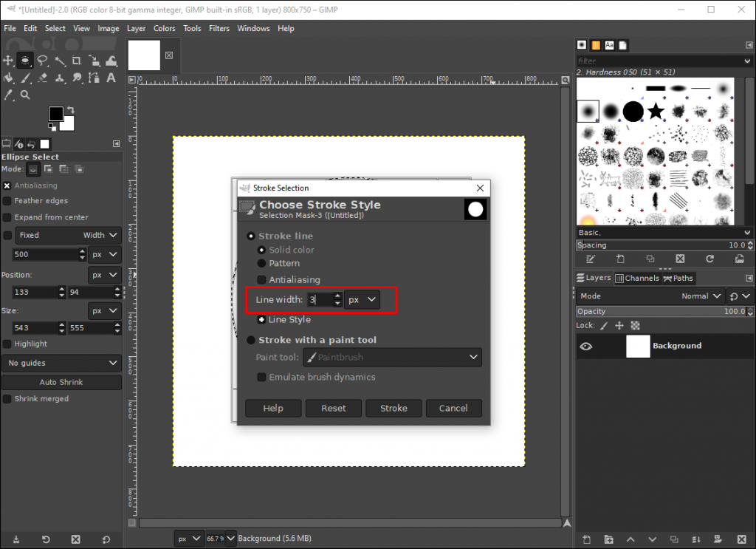The image size is (756, 549).
Task: Select the Fuzzy Select tool
Action: pos(59,61)
